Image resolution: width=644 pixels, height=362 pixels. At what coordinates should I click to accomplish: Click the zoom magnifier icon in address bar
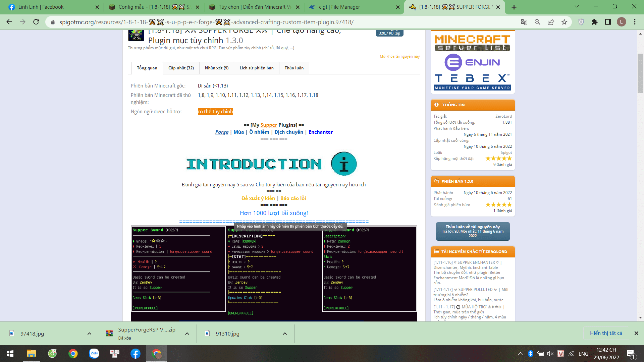coord(537,22)
